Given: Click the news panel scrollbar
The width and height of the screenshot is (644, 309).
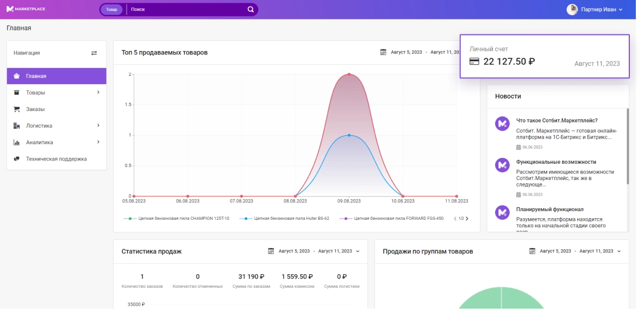Looking at the screenshot, I should [x=628, y=146].
